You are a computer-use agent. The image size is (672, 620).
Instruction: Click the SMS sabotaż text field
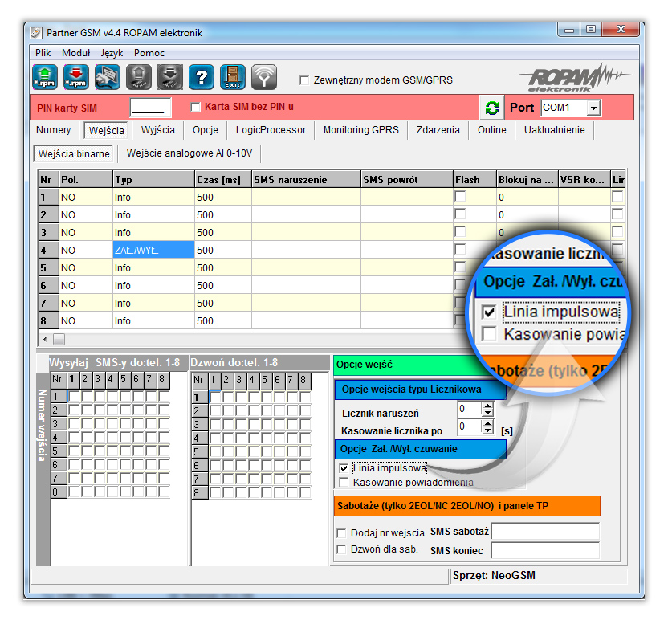[x=545, y=532]
